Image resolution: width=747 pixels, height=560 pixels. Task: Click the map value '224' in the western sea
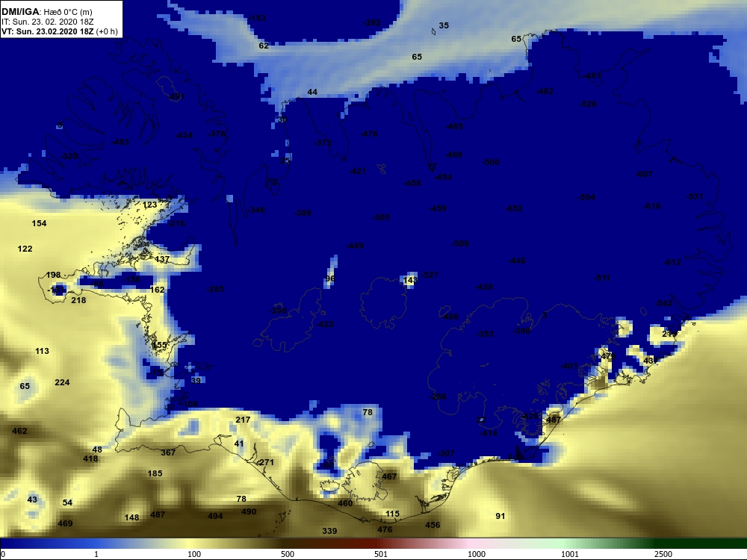pyautogui.click(x=62, y=382)
